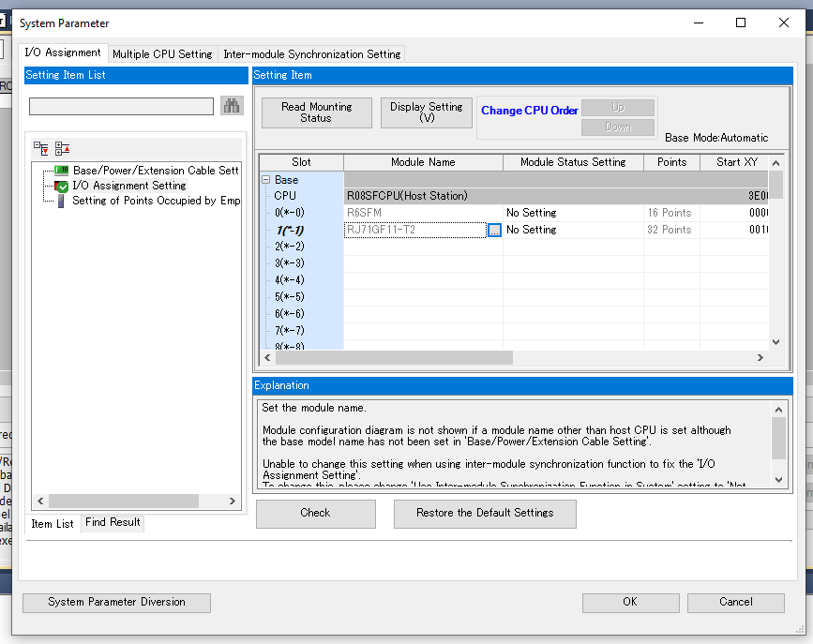
Task: Confirm with the OK button
Action: (x=630, y=603)
